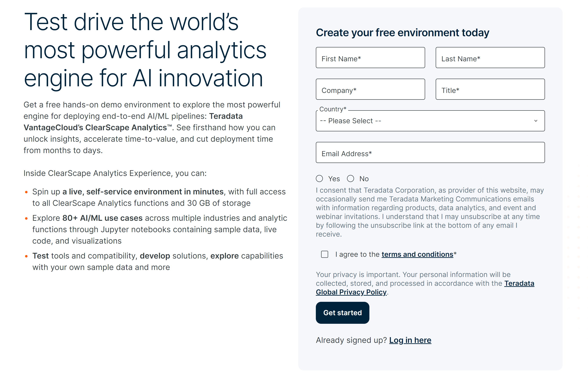Screen dimensions: 588x380
Task: Select a country from the dropdown
Action: point(430,121)
